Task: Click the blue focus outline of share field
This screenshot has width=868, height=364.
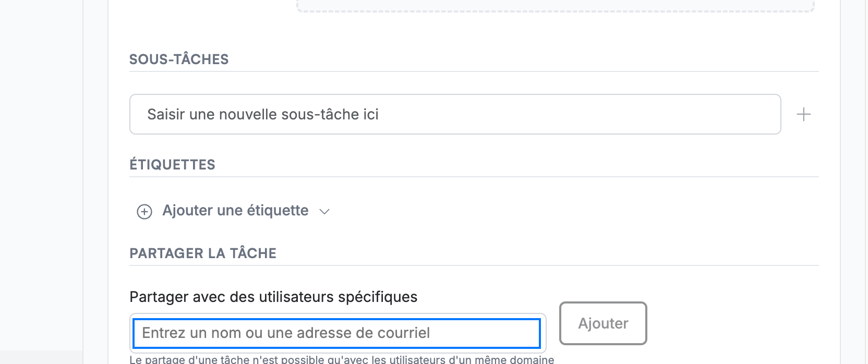Action: [x=337, y=320]
